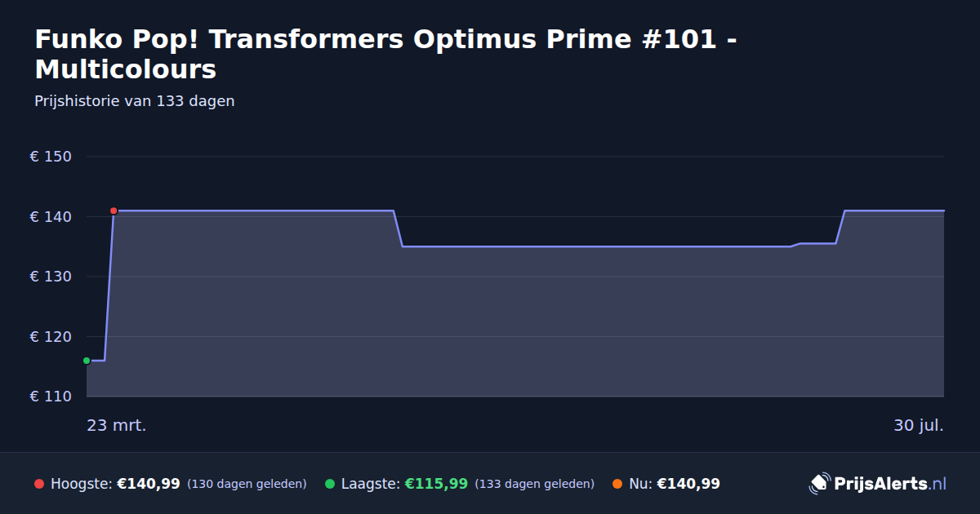Click the 23 mrt. start date label
This screenshot has width=980, height=514.
(117, 426)
